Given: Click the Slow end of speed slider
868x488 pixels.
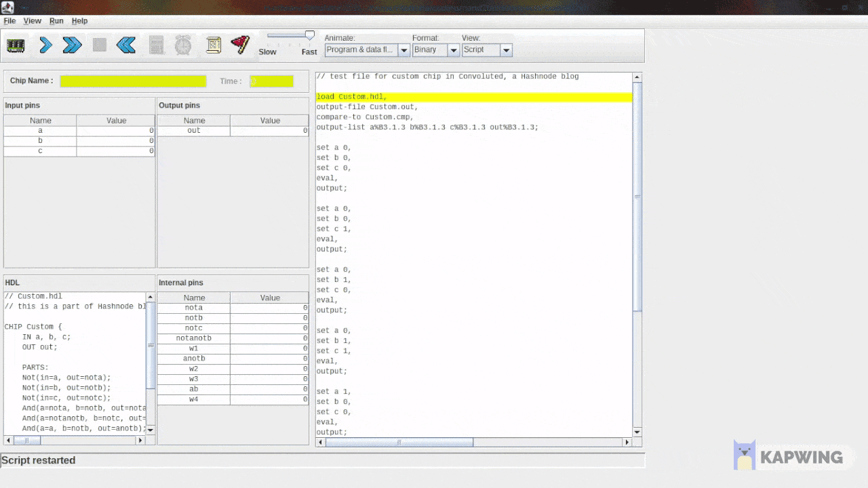Looking at the screenshot, I should (x=267, y=52).
